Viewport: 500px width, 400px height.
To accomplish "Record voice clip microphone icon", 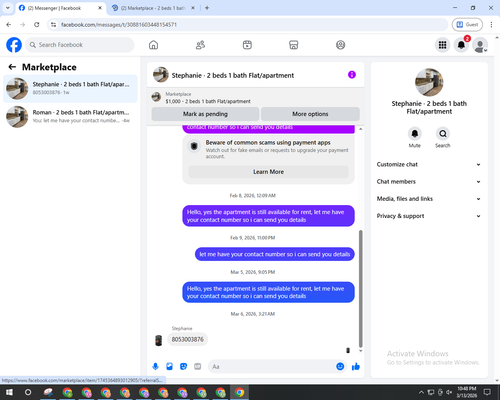I will pos(155,367).
